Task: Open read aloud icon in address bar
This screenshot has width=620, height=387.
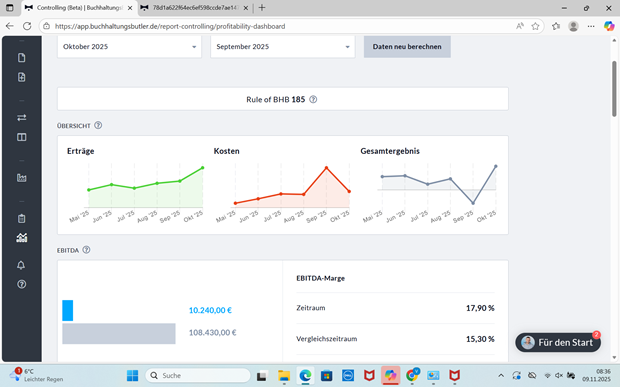Action: pyautogui.click(x=520, y=26)
